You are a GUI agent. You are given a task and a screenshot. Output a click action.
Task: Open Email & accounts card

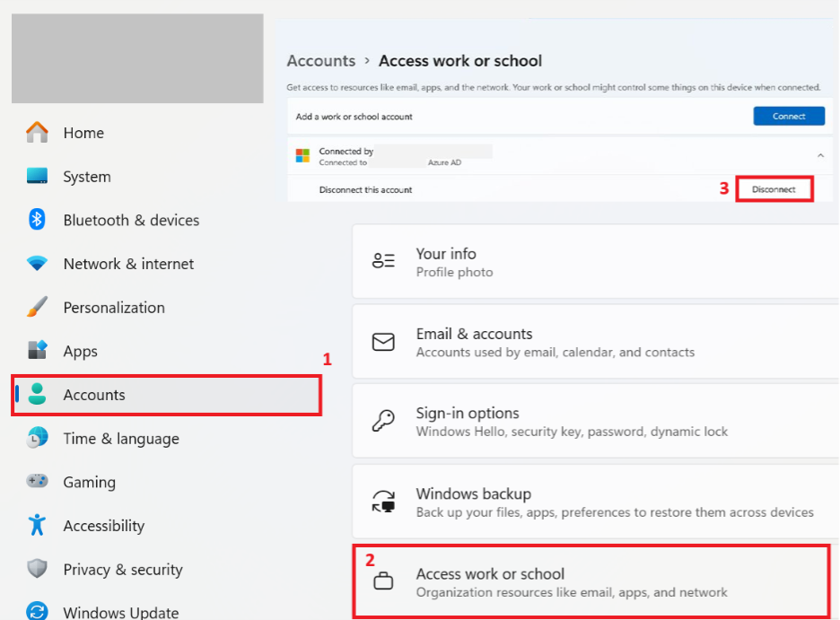coord(596,342)
